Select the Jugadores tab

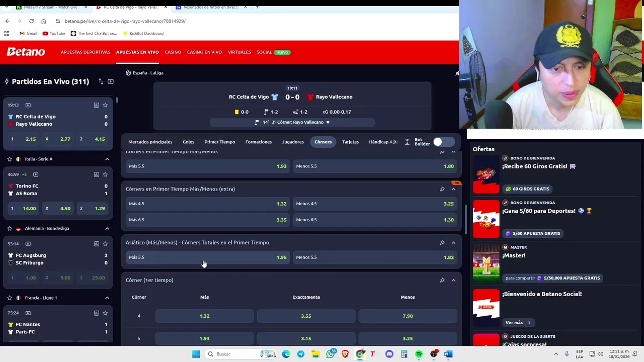pos(293,142)
